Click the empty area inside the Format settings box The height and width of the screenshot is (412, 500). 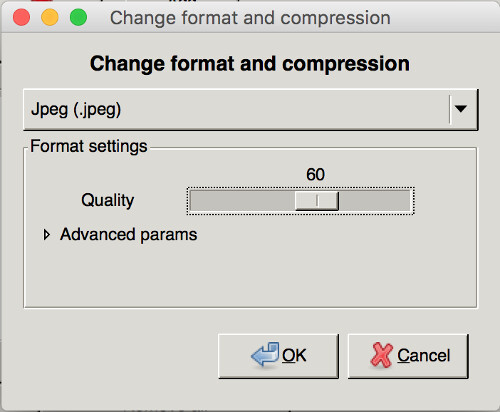pos(250,273)
